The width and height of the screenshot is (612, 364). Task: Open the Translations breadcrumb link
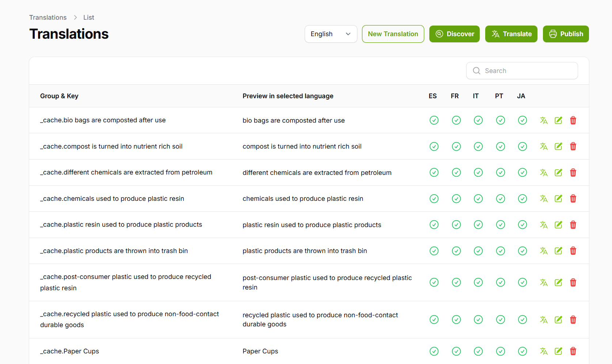click(x=48, y=18)
